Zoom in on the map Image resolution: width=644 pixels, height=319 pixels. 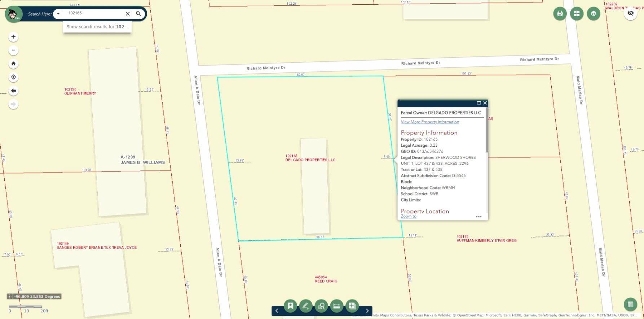13,37
